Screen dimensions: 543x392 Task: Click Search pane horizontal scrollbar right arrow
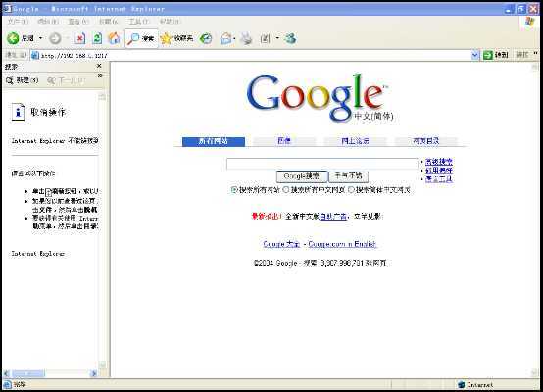pos(93,373)
